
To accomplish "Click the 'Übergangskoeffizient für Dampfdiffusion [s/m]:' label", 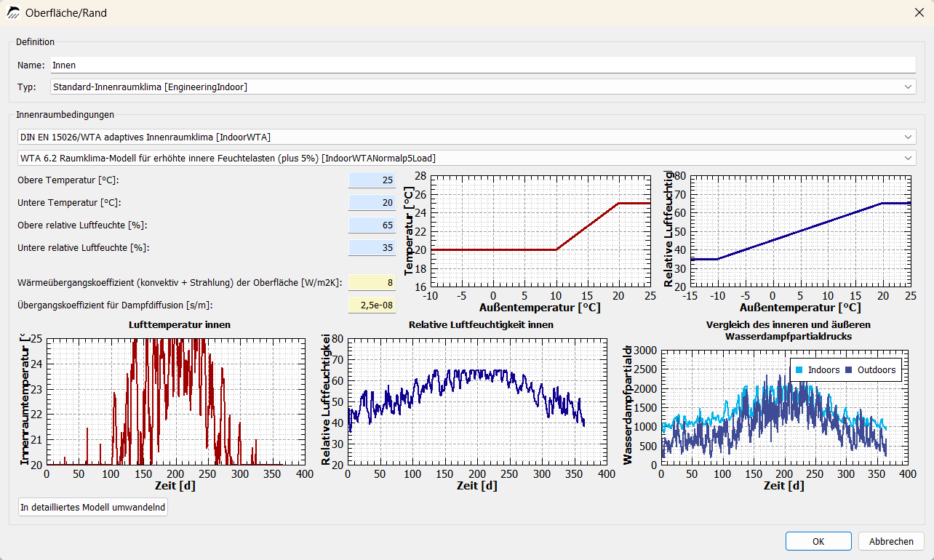I will (x=115, y=305).
